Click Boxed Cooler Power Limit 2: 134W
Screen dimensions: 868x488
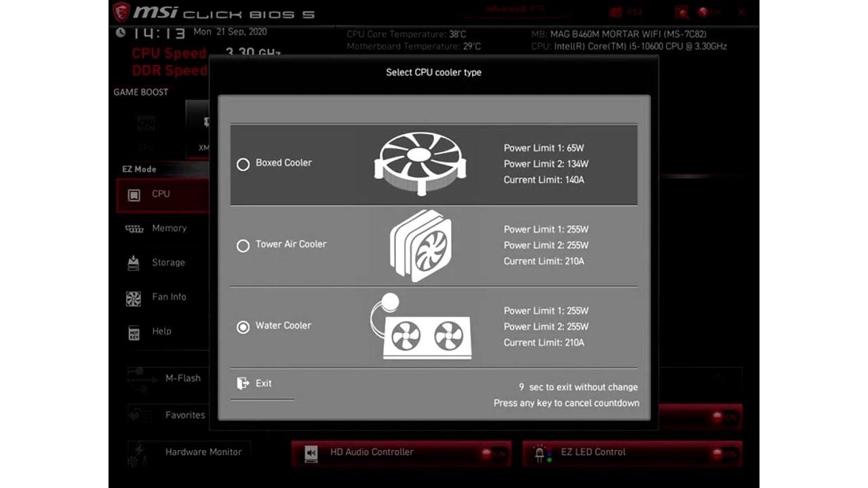coord(546,164)
